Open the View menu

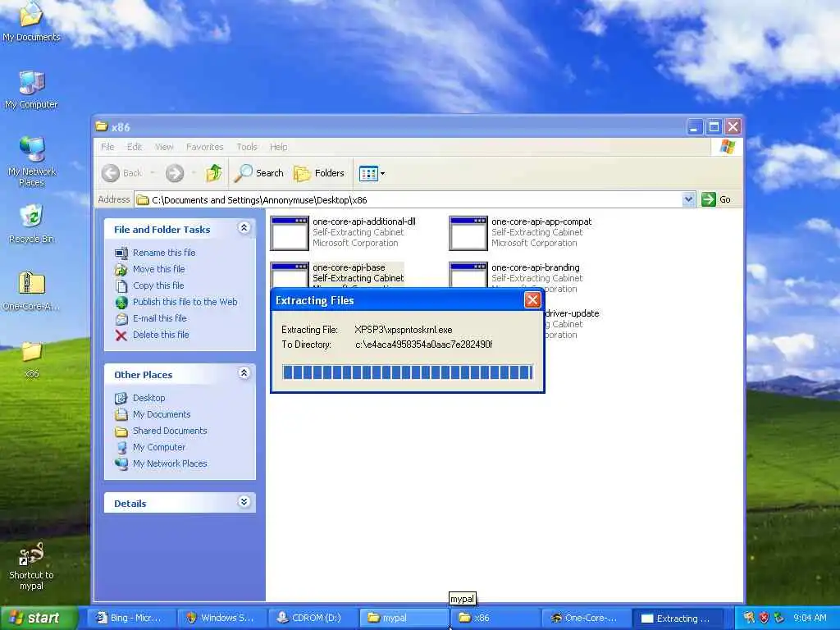pyautogui.click(x=164, y=147)
